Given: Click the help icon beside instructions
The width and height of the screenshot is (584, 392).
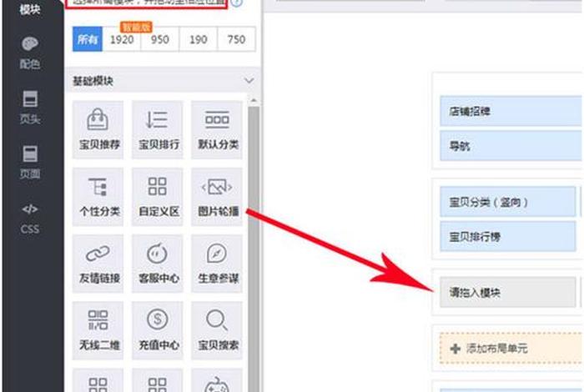Looking at the screenshot, I should tap(237, 3).
